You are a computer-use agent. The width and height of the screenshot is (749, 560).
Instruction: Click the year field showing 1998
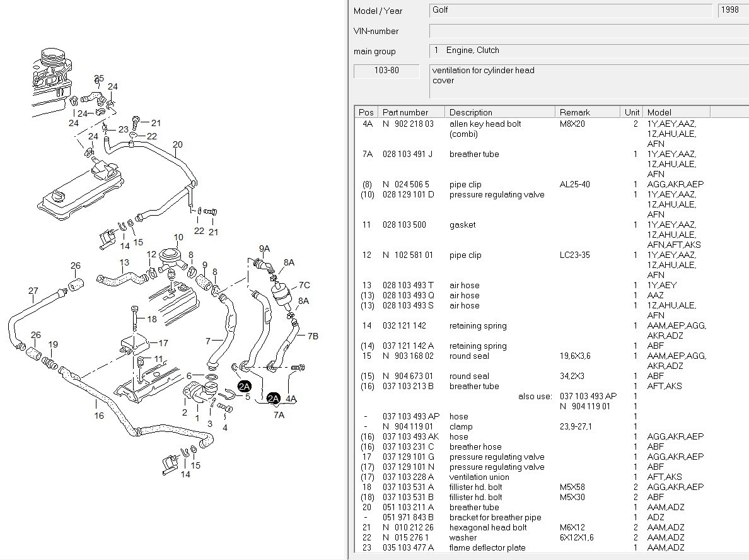coord(733,11)
